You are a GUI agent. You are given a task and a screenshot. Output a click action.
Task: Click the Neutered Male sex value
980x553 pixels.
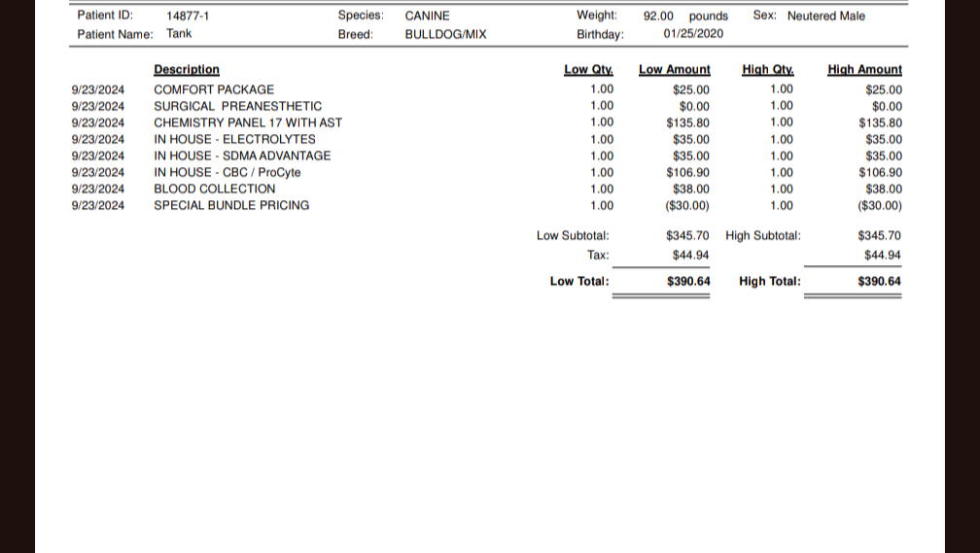pos(825,17)
